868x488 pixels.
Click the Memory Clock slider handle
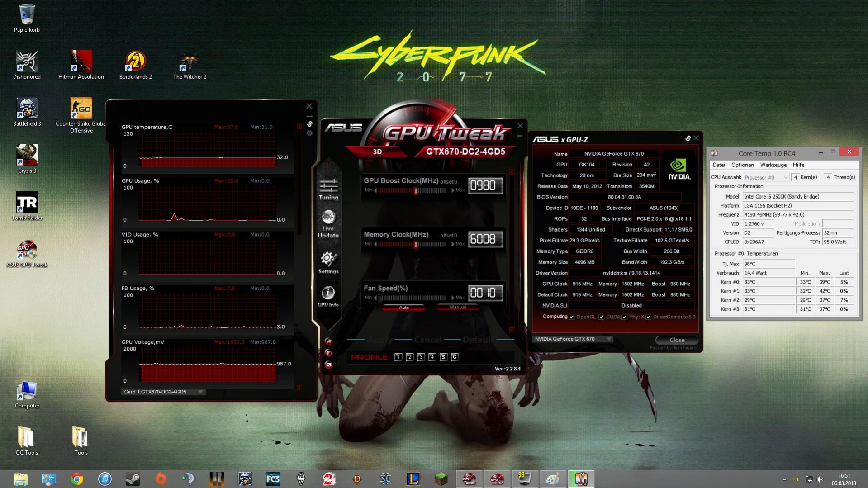tap(416, 245)
